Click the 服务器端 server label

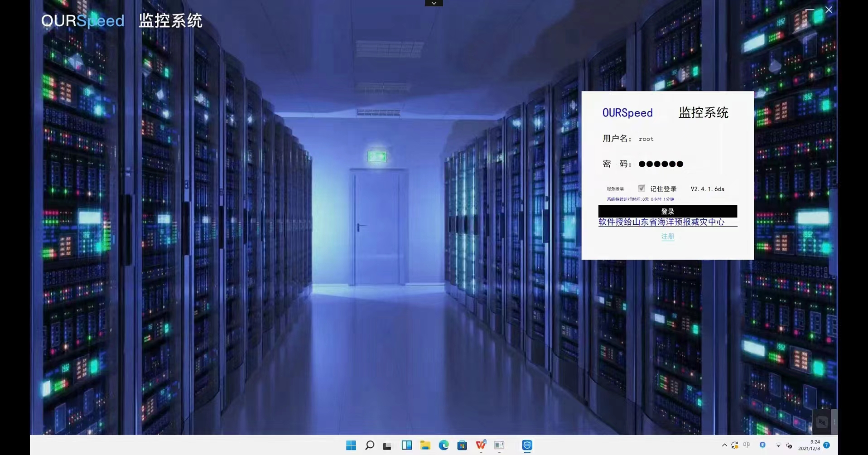[615, 189]
